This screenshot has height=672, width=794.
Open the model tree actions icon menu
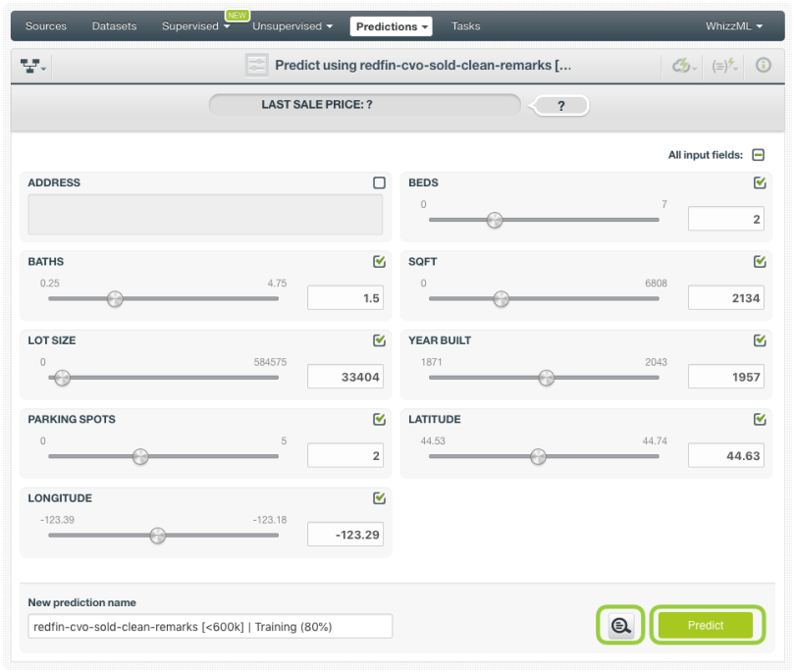click(33, 66)
